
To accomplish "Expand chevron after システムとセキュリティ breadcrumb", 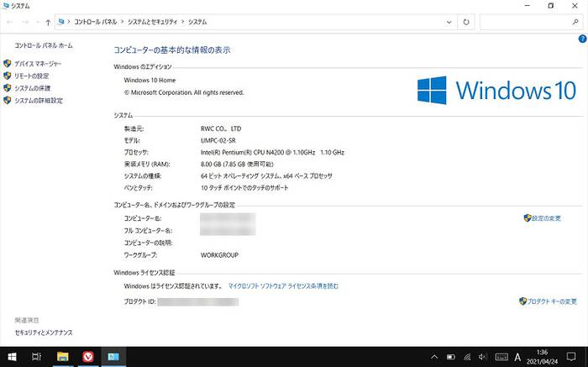I will (x=182, y=22).
